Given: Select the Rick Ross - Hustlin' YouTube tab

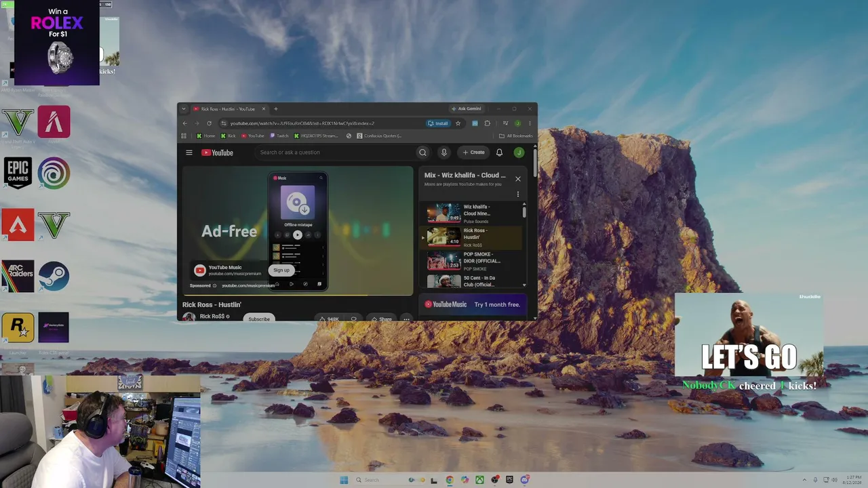Looking at the screenshot, I should 229,108.
